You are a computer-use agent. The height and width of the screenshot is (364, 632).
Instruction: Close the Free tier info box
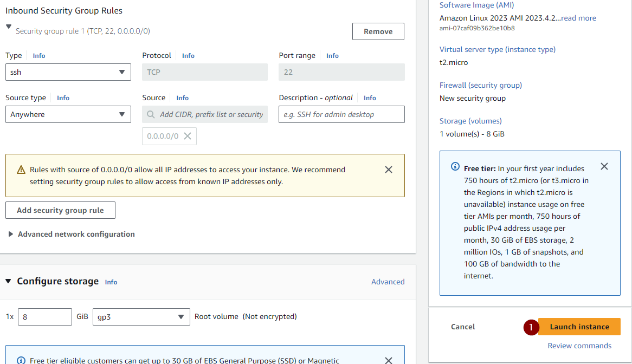pyautogui.click(x=604, y=166)
